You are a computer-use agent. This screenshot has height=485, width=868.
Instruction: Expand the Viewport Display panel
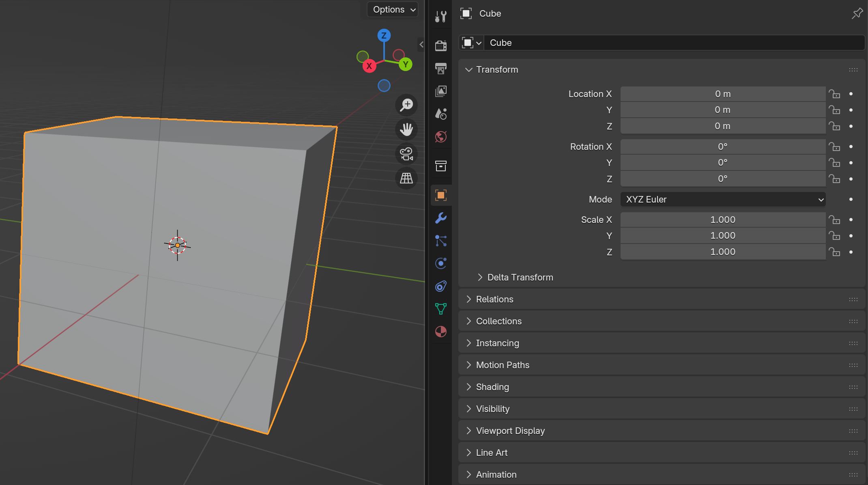click(510, 431)
